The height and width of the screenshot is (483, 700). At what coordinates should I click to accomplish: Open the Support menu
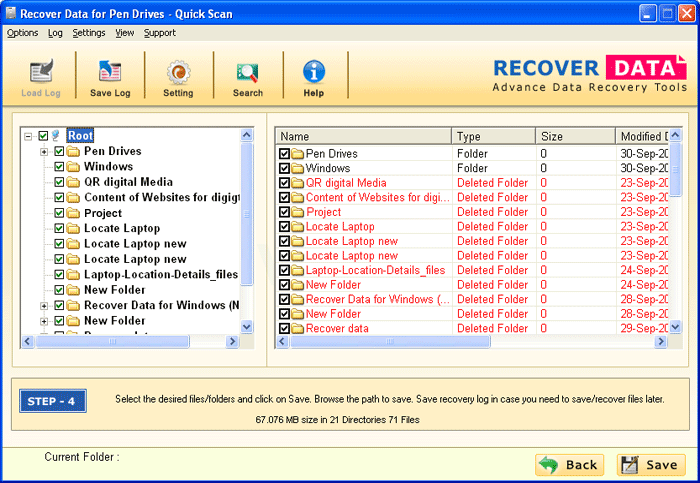tap(159, 33)
